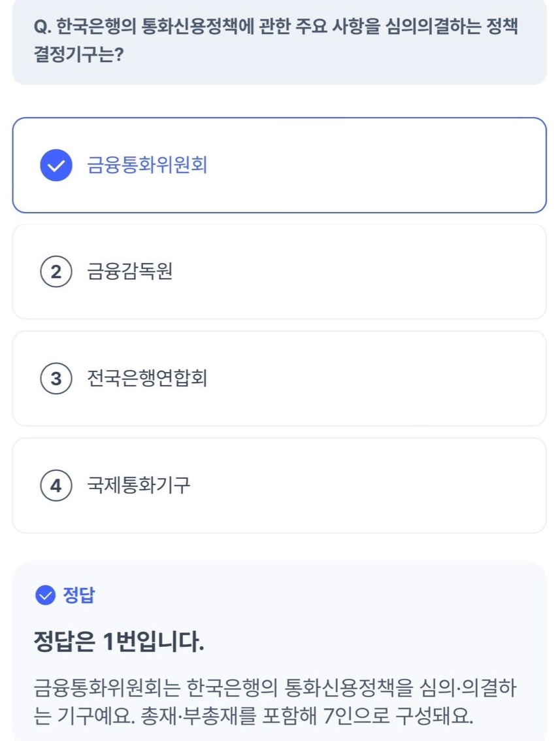Screen dimensions: 560x741
Task: Click the circled number 4 icon
Action: click(x=56, y=485)
